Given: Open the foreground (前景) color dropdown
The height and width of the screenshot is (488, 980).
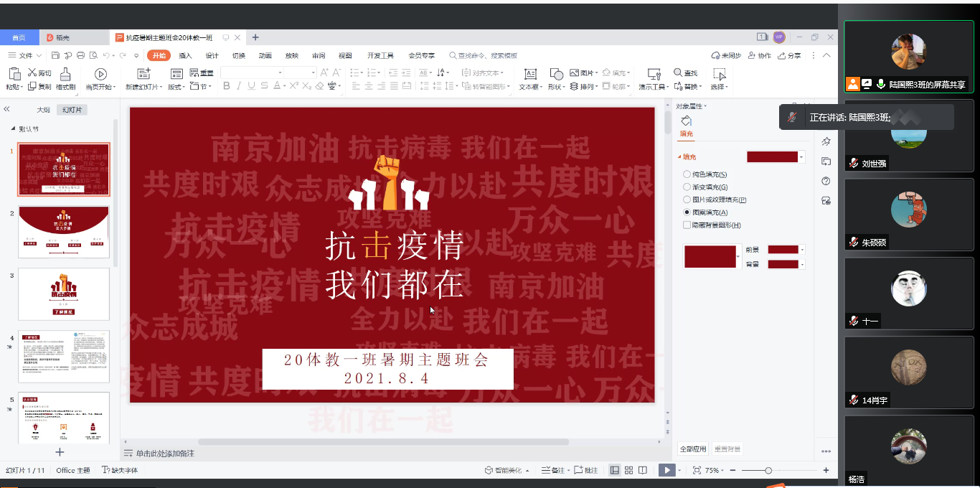Looking at the screenshot, I should [x=802, y=250].
